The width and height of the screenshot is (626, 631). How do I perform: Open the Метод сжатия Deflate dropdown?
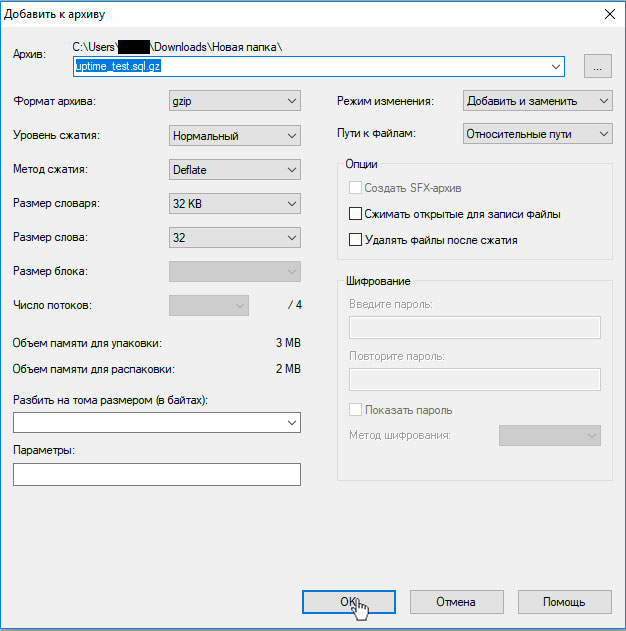[x=235, y=169]
